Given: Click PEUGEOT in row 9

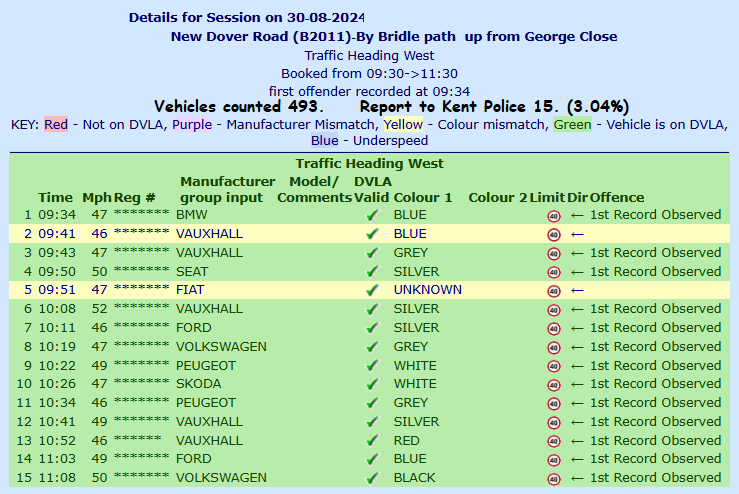Looking at the screenshot, I should tap(206, 366).
